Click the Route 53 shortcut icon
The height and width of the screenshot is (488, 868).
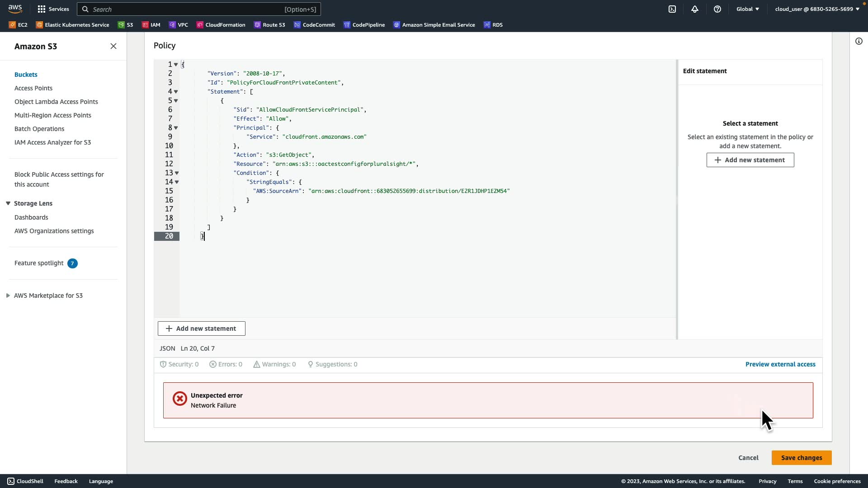coord(257,25)
